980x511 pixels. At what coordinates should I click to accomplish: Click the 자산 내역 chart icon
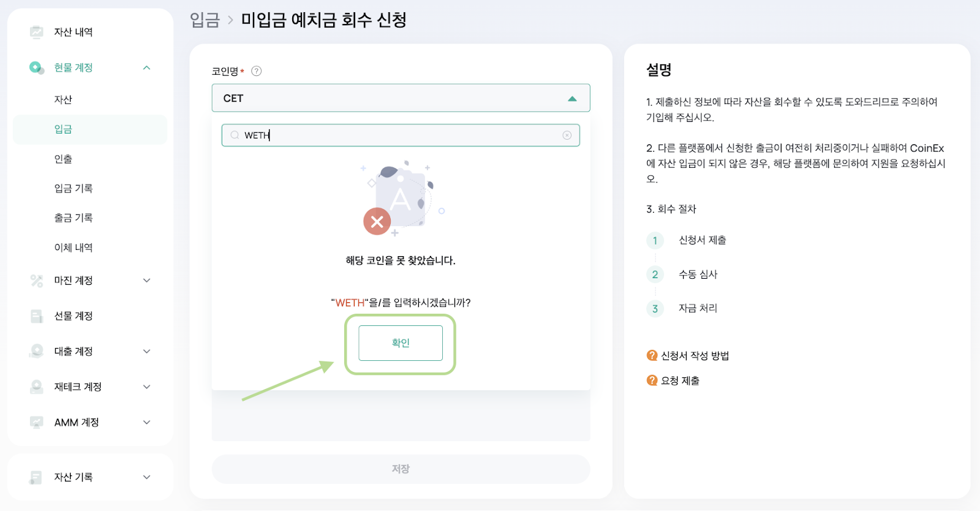(37, 32)
